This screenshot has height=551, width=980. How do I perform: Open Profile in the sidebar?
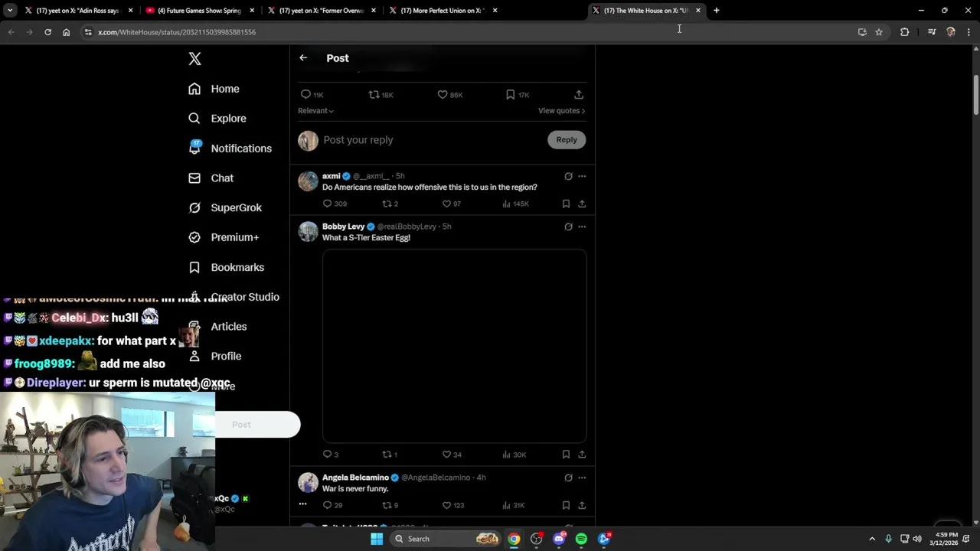(x=215, y=356)
